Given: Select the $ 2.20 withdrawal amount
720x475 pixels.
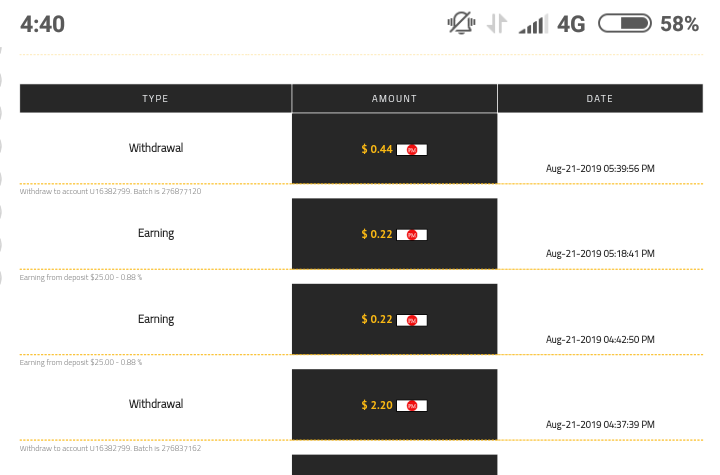Looking at the screenshot, I should point(377,406).
